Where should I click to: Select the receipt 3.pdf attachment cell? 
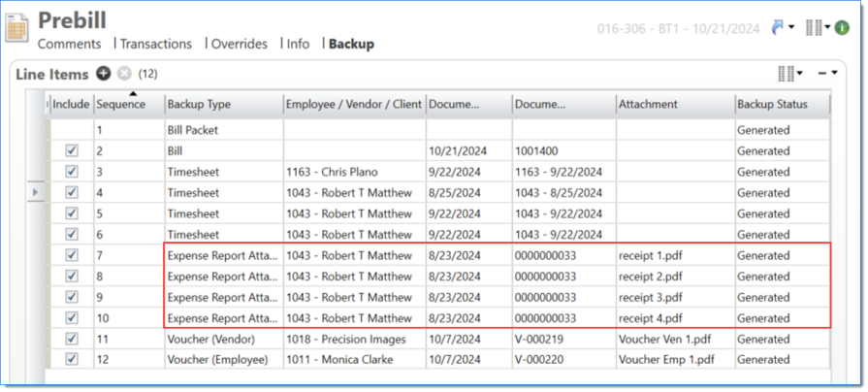tap(651, 297)
